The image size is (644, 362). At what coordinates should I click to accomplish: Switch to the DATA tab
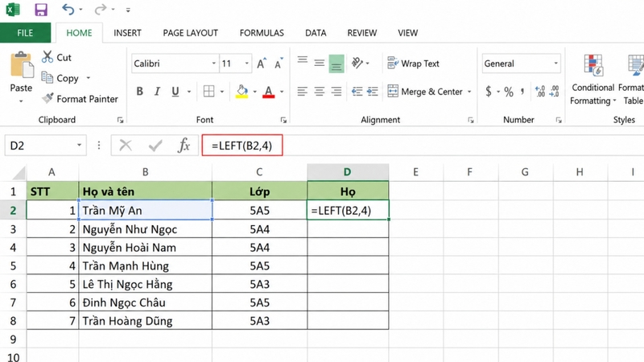316,33
